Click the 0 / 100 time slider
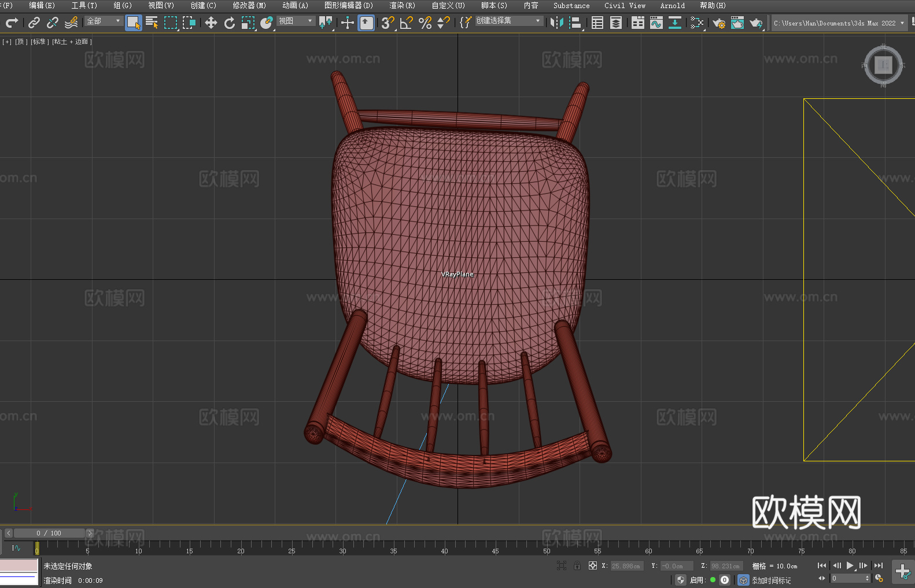Screen dimensions: 915x588 tap(49, 533)
